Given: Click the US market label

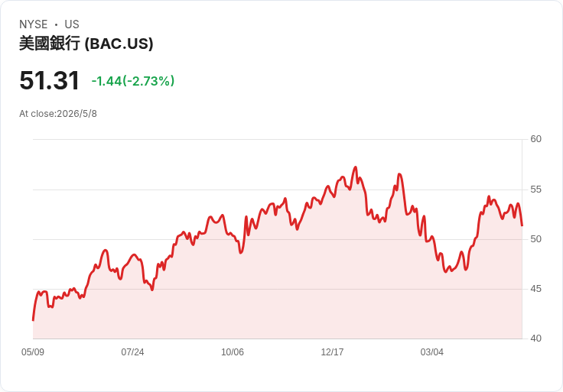Looking at the screenshot, I should click(x=72, y=24).
